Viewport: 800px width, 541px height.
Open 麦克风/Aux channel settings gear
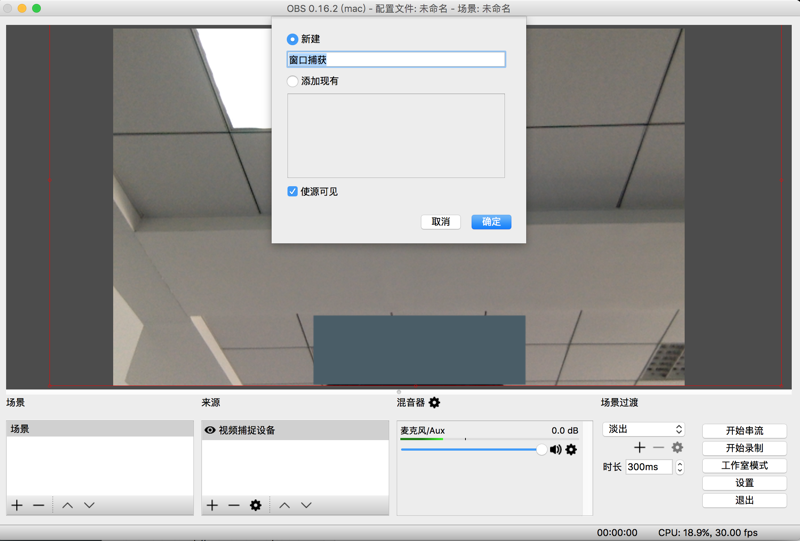tap(571, 450)
